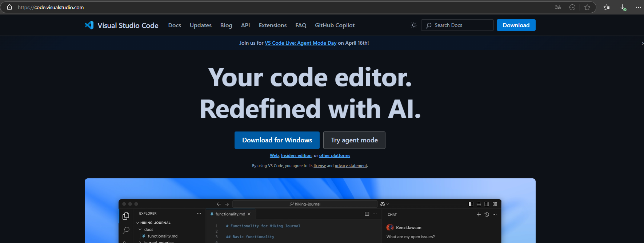Open the VS Code Live: Agent Mode Day link
The image size is (644, 243).
301,43
